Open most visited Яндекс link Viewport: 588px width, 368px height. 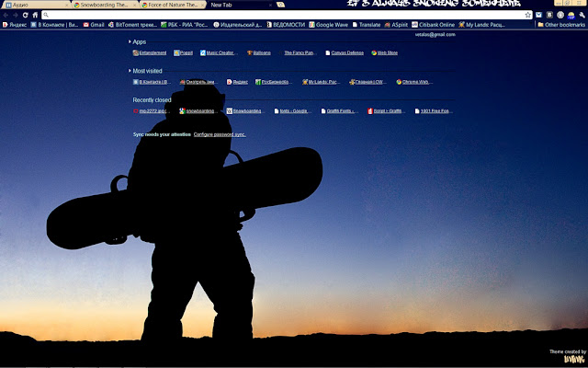tap(237, 82)
